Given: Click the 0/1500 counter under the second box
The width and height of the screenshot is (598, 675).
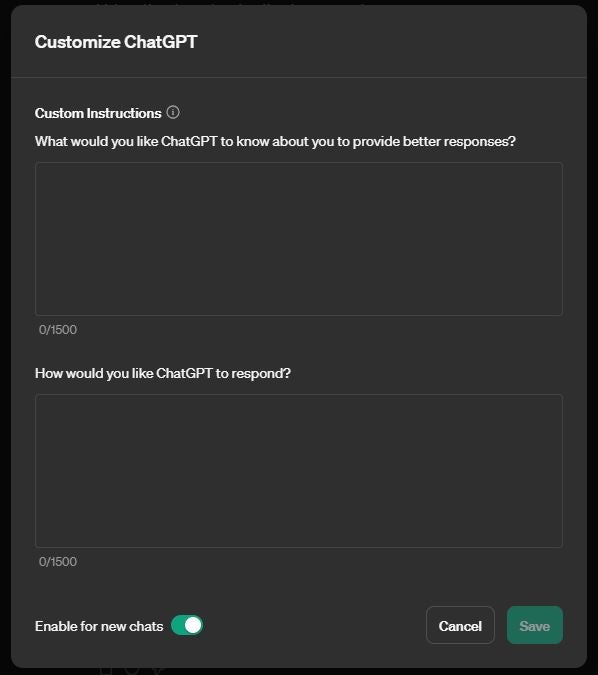Looking at the screenshot, I should 58,562.
